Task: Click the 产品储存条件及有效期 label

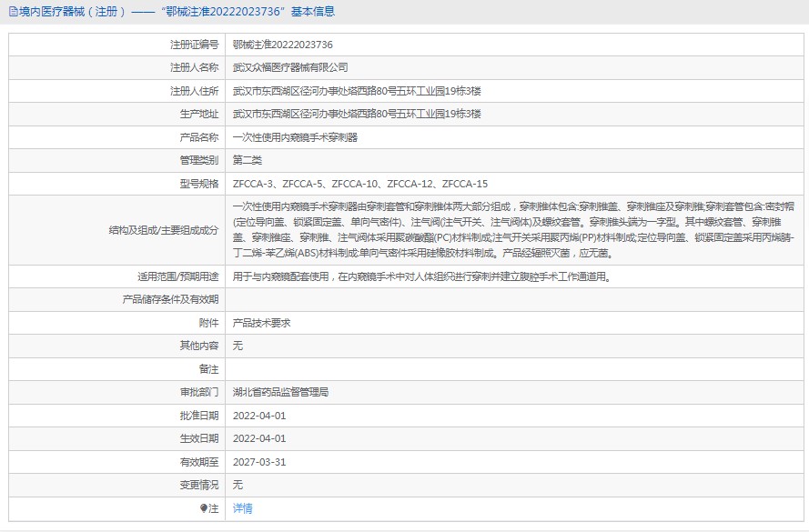Action: tap(170, 299)
